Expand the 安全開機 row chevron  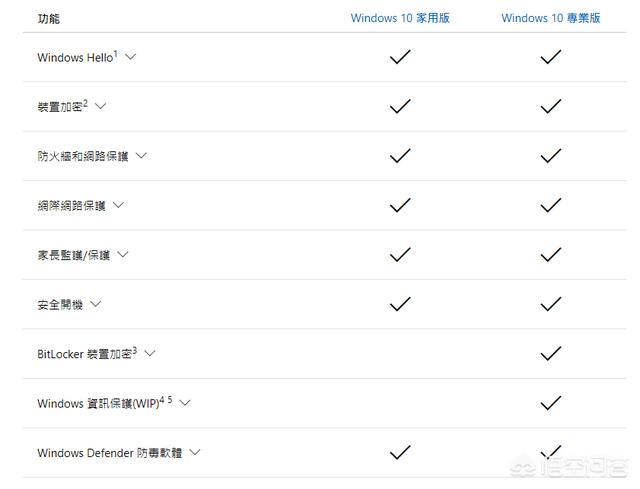click(x=96, y=304)
